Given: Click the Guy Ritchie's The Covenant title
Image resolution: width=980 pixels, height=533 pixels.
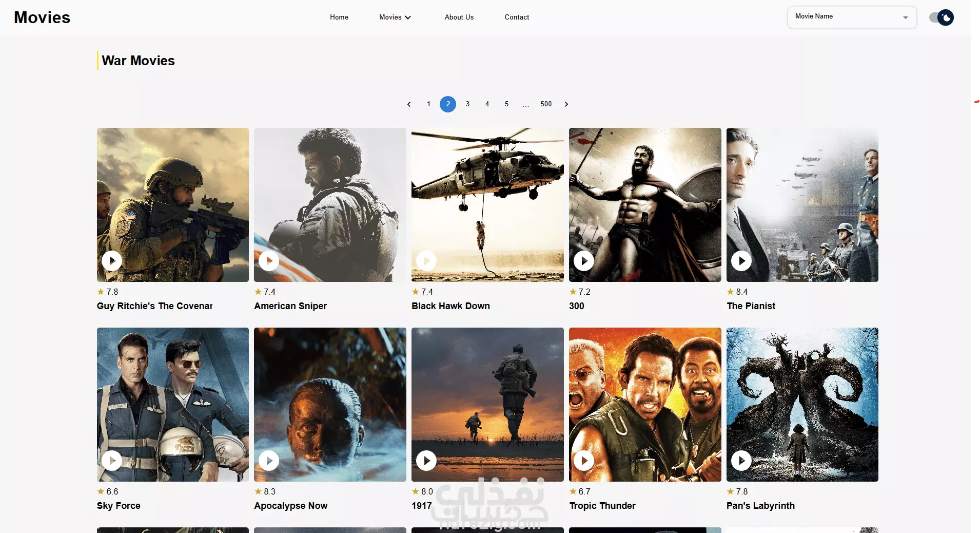Looking at the screenshot, I should coord(154,306).
